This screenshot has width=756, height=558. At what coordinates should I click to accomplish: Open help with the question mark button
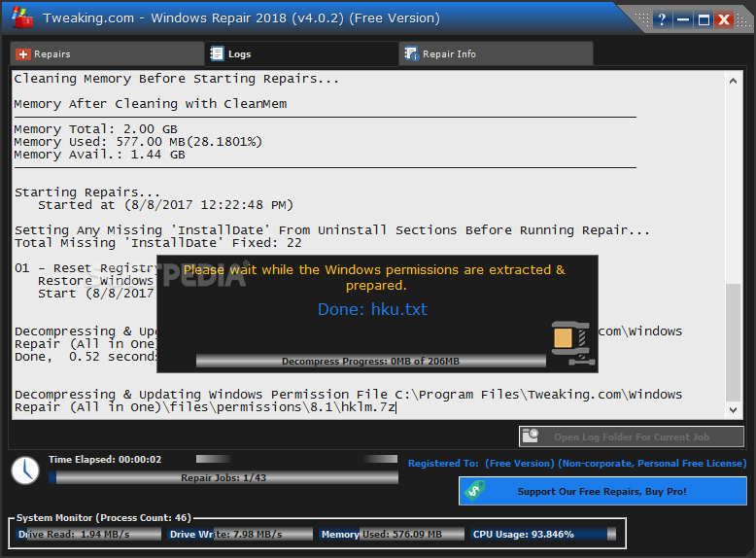(x=662, y=19)
